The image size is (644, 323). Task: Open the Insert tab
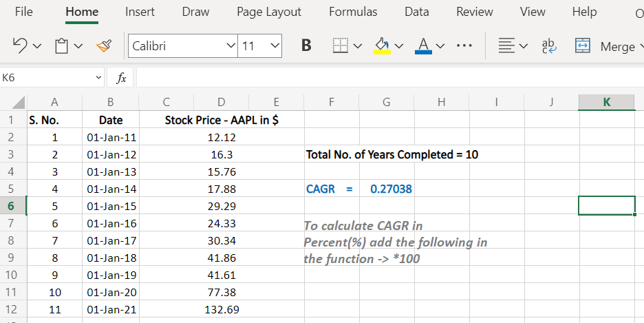click(140, 12)
